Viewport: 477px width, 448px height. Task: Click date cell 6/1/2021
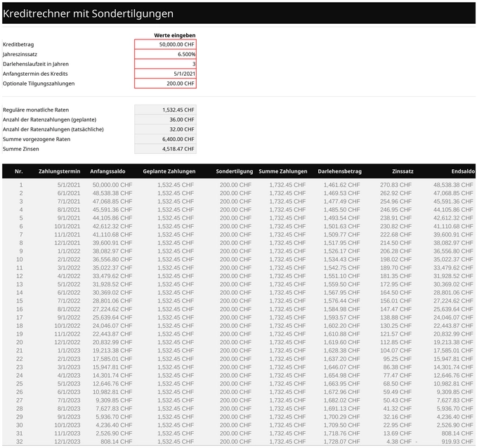click(x=69, y=193)
